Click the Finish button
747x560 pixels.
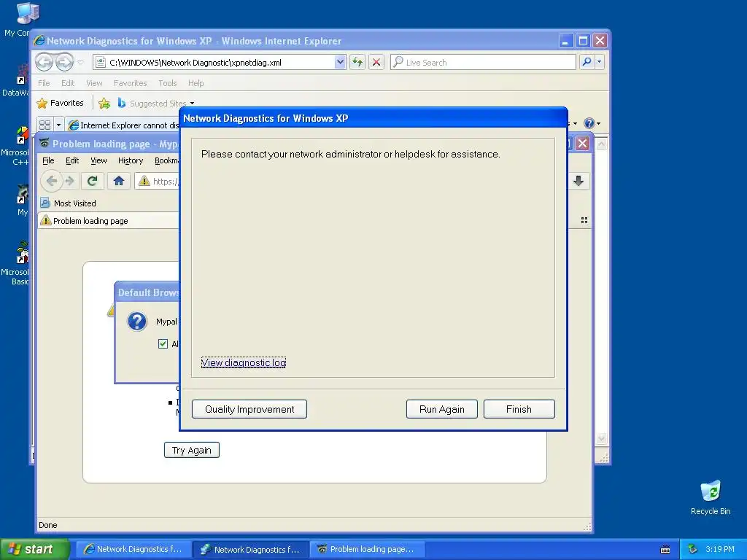point(519,409)
